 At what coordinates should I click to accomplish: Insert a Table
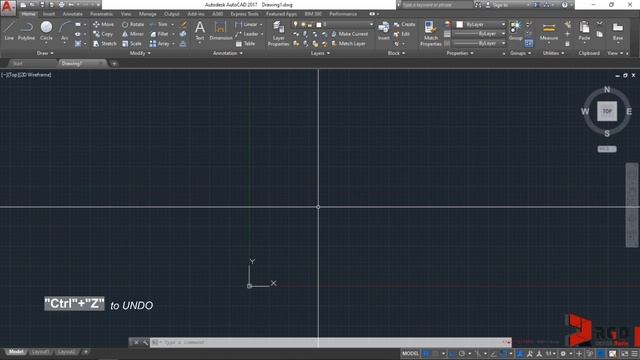(x=245, y=43)
